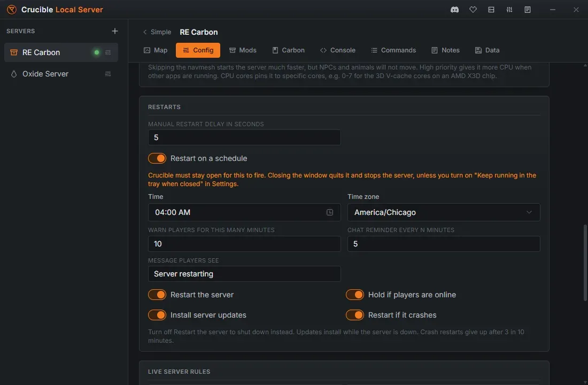The image size is (588, 385).
Task: Open the Time zone dropdown
Action: coord(444,212)
